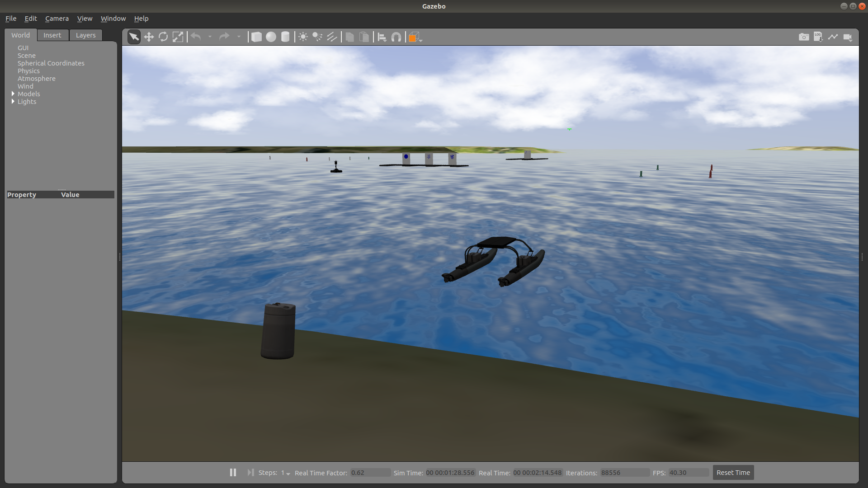Expand the Models tree node
This screenshot has width=868, height=488.
tap(13, 94)
